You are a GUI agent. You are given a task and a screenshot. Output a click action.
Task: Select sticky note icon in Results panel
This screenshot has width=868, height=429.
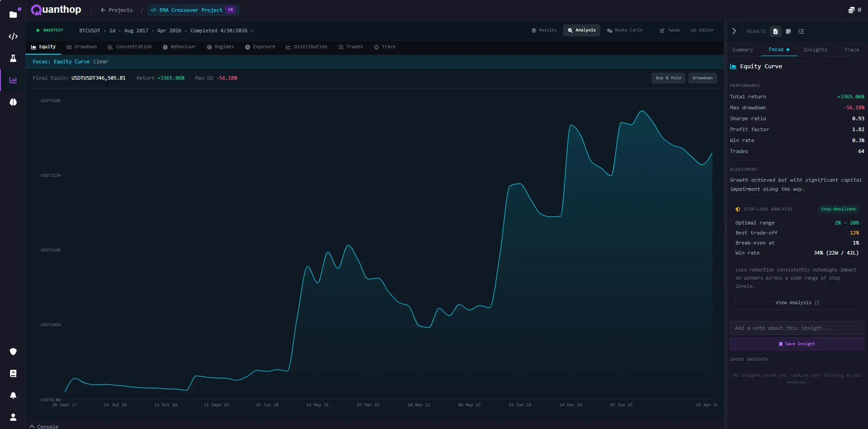click(x=788, y=31)
